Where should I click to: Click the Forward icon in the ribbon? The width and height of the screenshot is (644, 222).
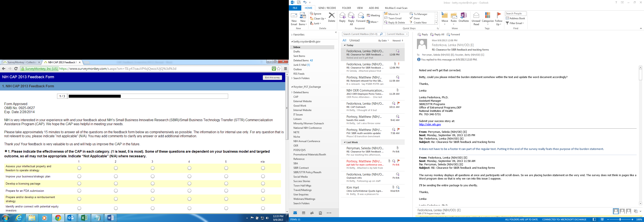tap(360, 18)
